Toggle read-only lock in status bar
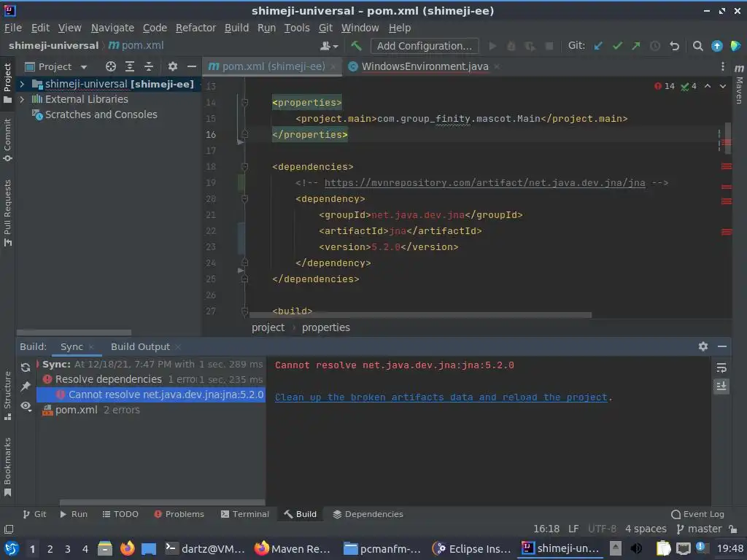The image size is (747, 560). (733, 529)
